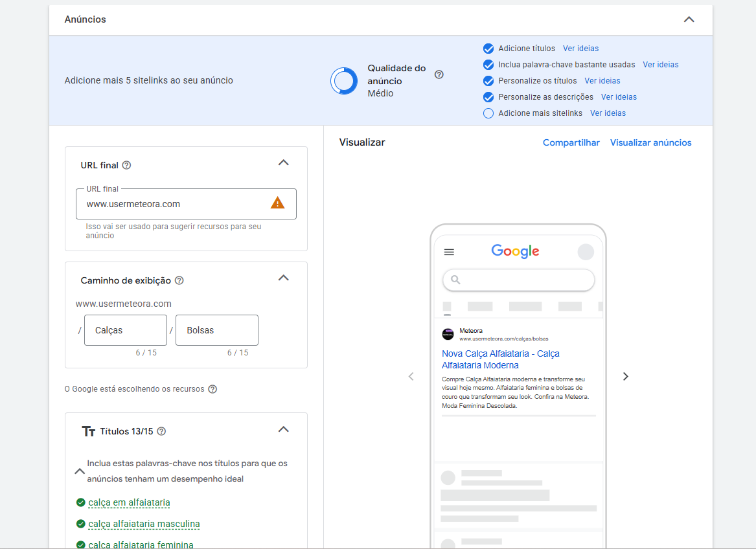Viewport: 756px width, 549px height.
Task: Select keyword calça em alfaiataria
Action: (129, 502)
